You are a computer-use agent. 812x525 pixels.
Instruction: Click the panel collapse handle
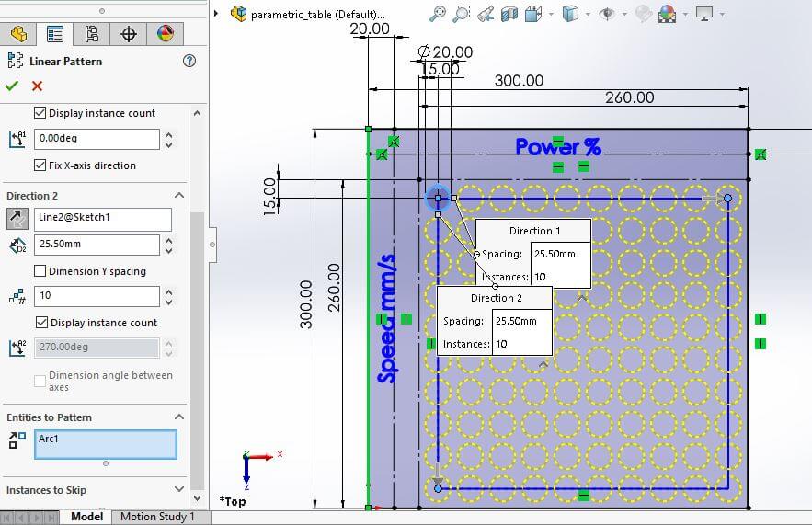click(x=212, y=245)
